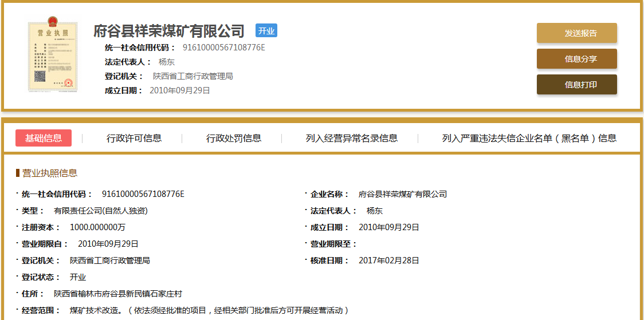Click the blue 开业 status badge

coord(266,31)
